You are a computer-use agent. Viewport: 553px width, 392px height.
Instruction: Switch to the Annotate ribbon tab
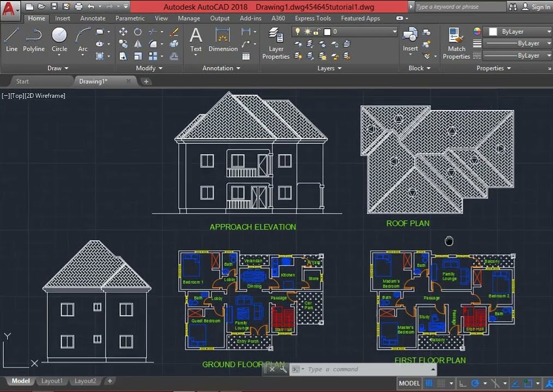pyautogui.click(x=93, y=18)
